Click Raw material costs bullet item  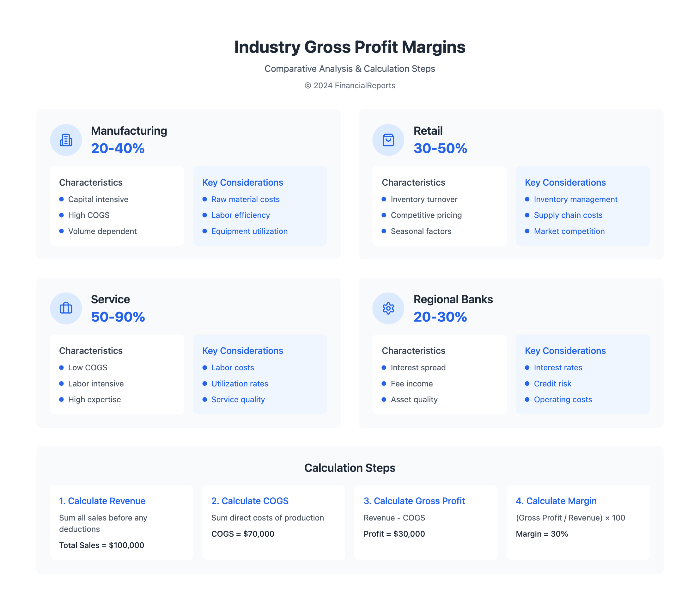(x=245, y=200)
